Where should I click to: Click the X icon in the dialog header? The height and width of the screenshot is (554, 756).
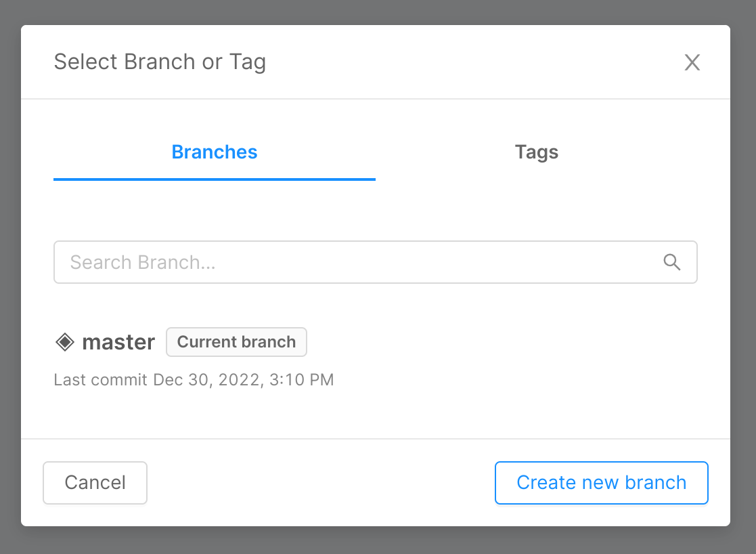click(x=692, y=62)
